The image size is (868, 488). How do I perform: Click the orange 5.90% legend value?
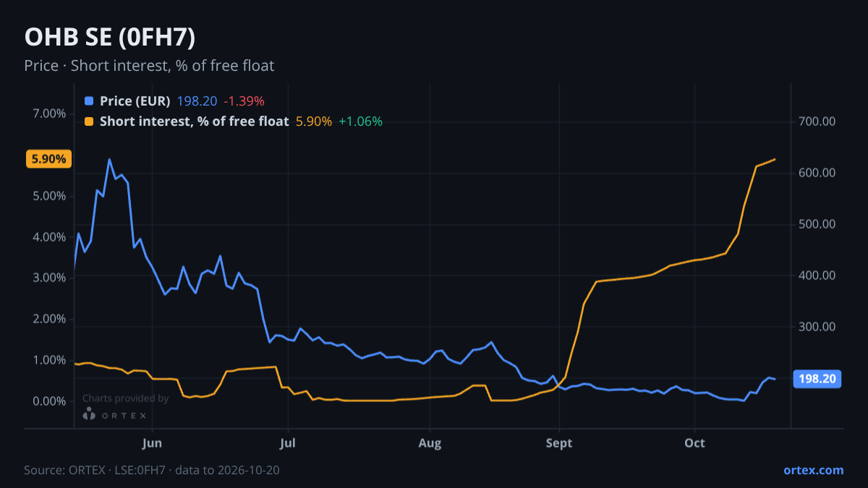pyautogui.click(x=314, y=121)
